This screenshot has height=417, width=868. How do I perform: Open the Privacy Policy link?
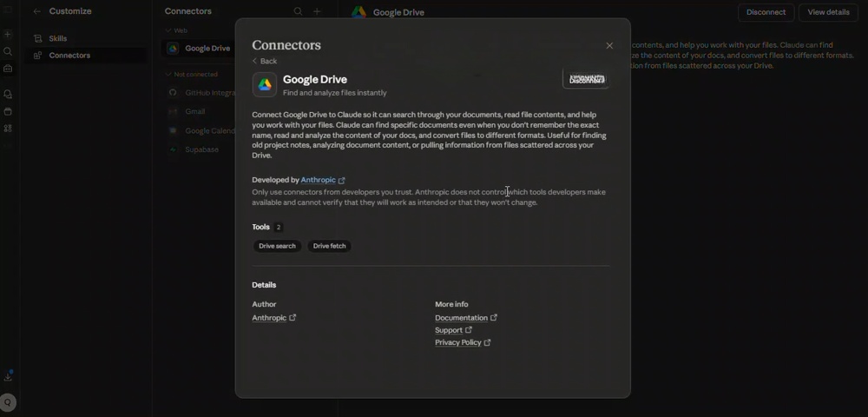tap(457, 342)
